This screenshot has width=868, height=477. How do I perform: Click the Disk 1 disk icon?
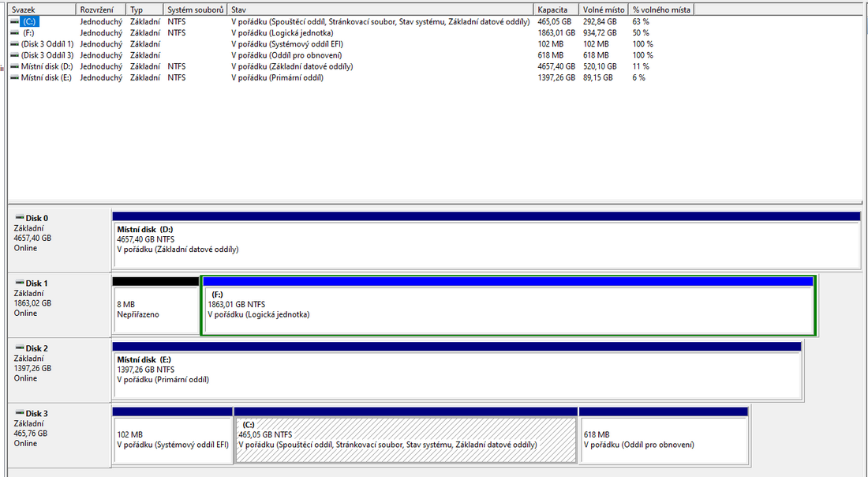pos(20,283)
